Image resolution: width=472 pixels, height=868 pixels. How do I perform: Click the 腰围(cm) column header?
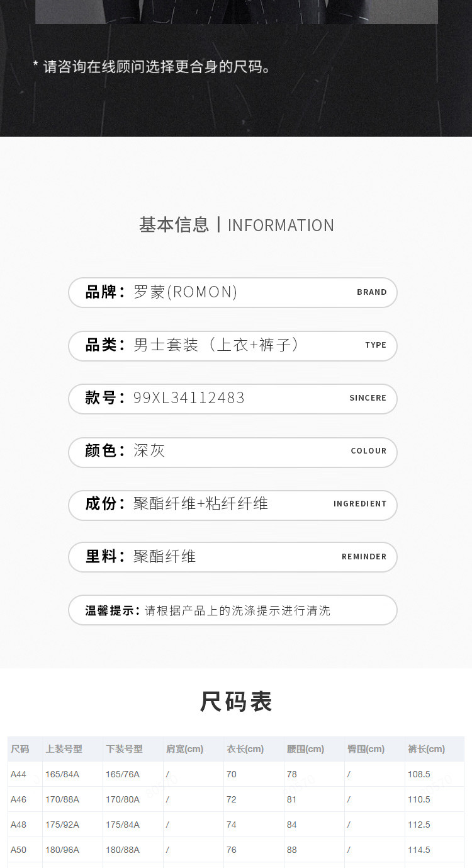click(x=305, y=749)
